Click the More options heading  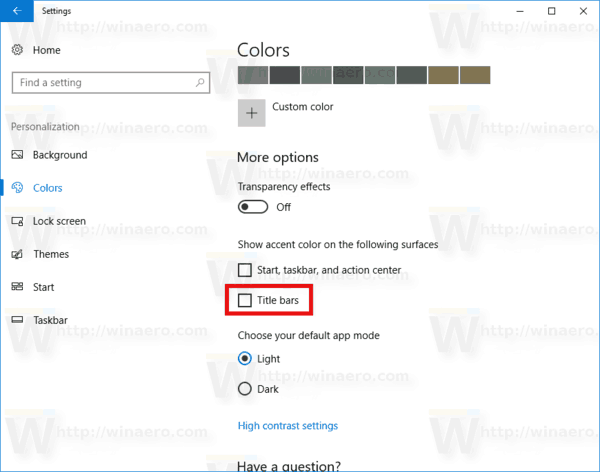point(278,157)
